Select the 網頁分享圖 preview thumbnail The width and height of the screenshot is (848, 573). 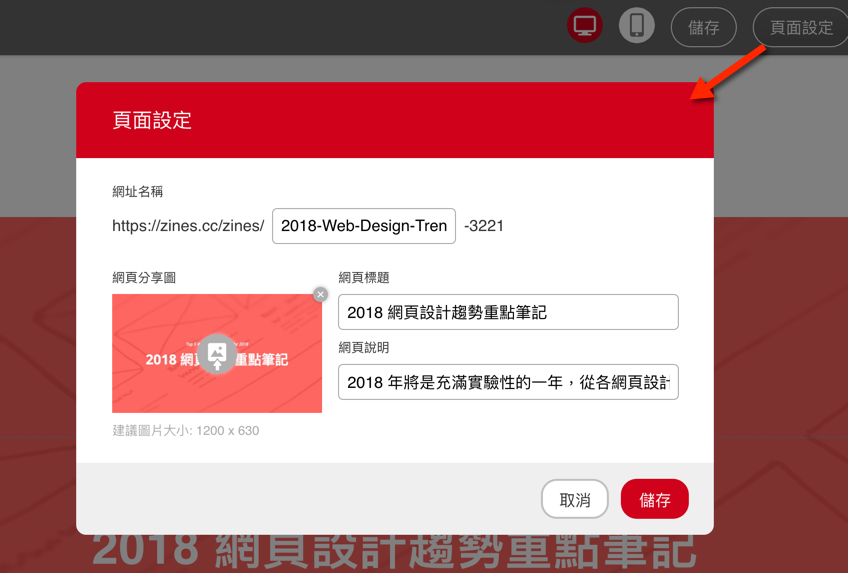(x=160, y=380)
